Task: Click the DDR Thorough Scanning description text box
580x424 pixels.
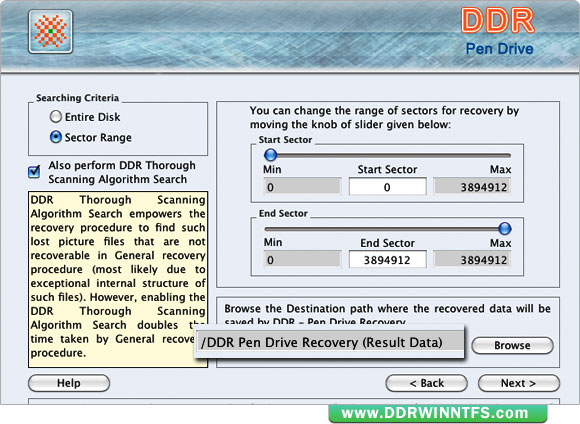Action: tap(118, 279)
